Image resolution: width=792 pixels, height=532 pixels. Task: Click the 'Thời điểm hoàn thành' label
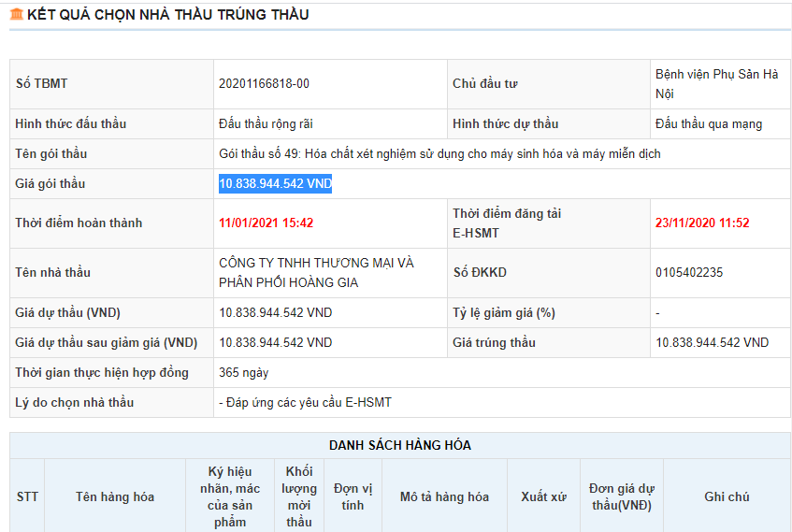tap(79, 223)
